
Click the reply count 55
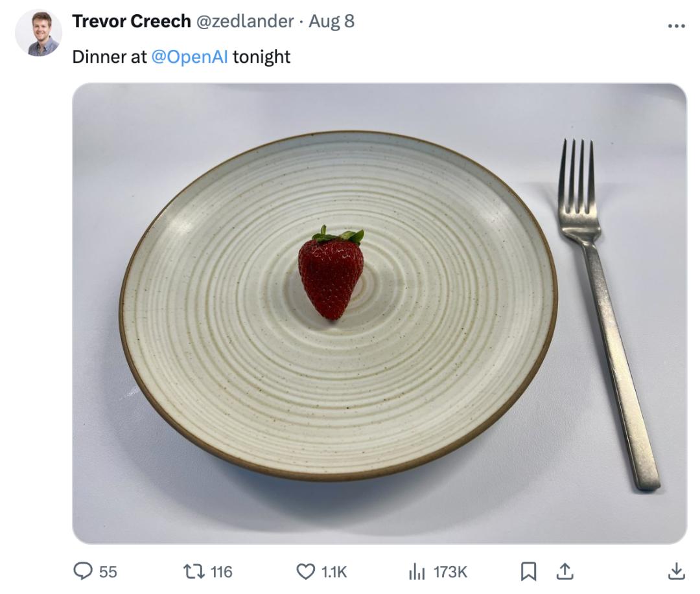108,571
